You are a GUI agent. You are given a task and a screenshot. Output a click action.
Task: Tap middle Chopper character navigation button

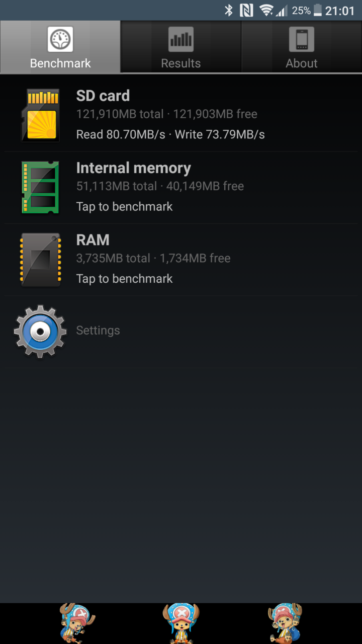point(181,623)
